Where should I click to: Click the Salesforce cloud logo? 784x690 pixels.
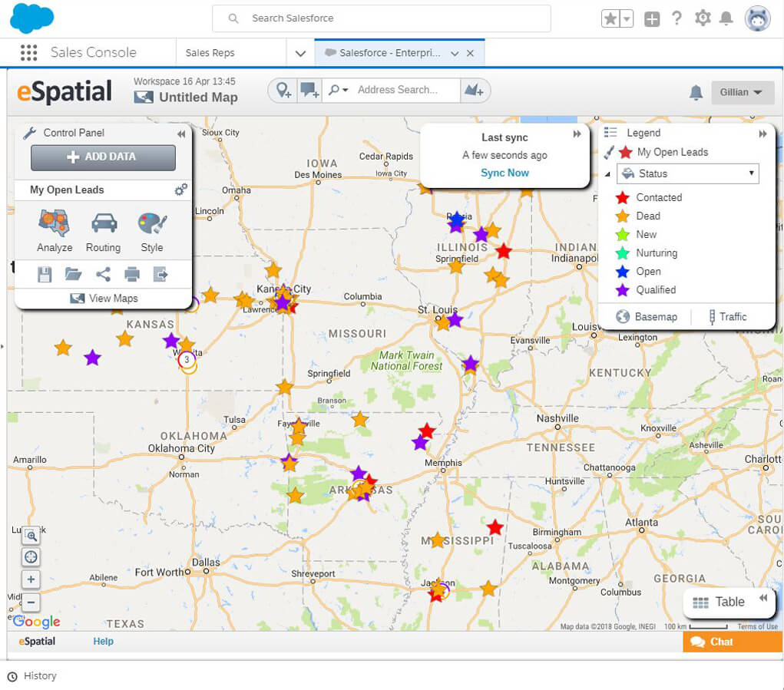(31, 18)
